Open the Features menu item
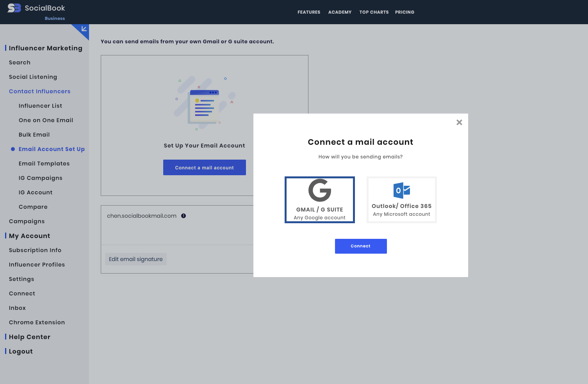Image resolution: width=588 pixels, height=384 pixels. (308, 12)
